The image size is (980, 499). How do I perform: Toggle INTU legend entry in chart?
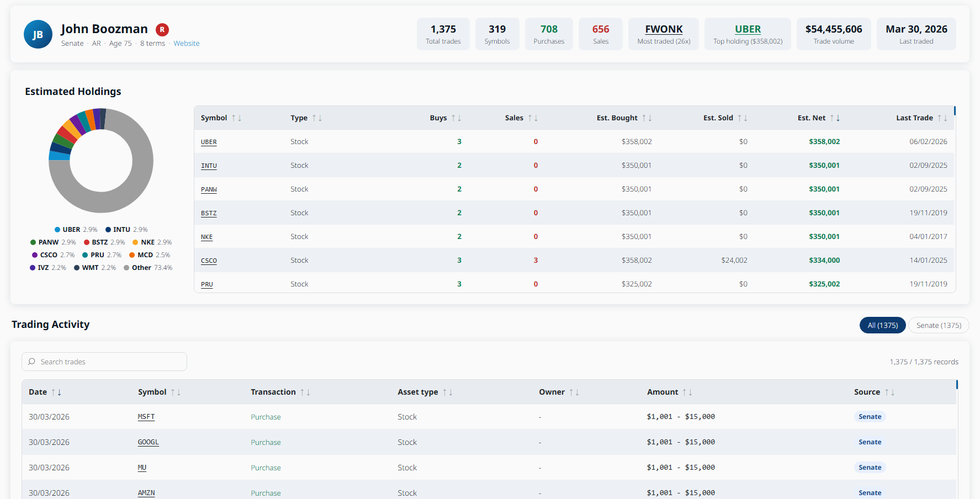pyautogui.click(x=126, y=230)
